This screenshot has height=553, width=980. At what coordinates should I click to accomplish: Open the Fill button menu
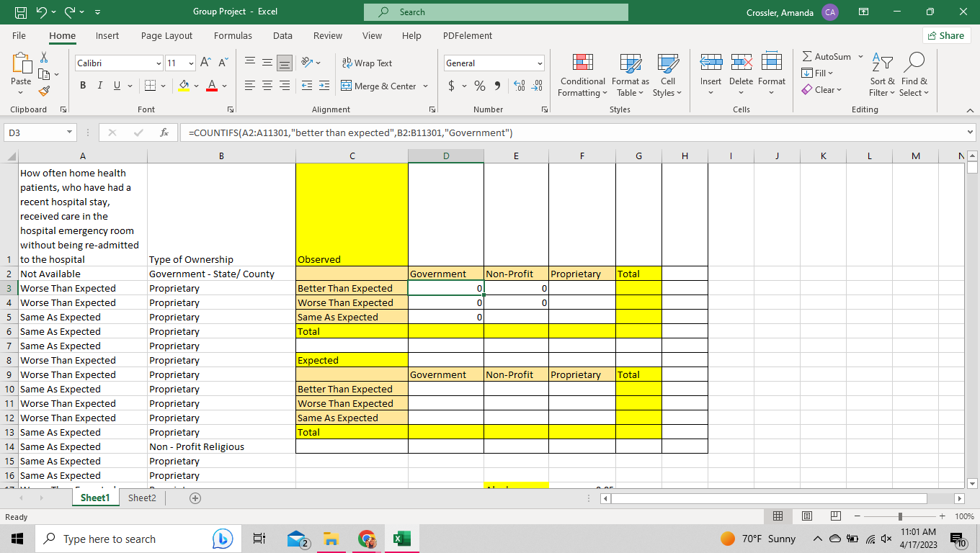(x=818, y=73)
